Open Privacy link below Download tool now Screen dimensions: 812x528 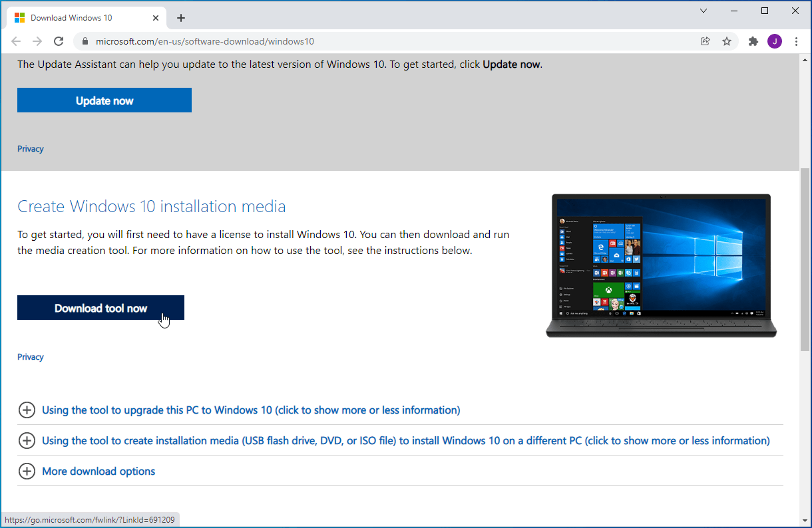(31, 357)
